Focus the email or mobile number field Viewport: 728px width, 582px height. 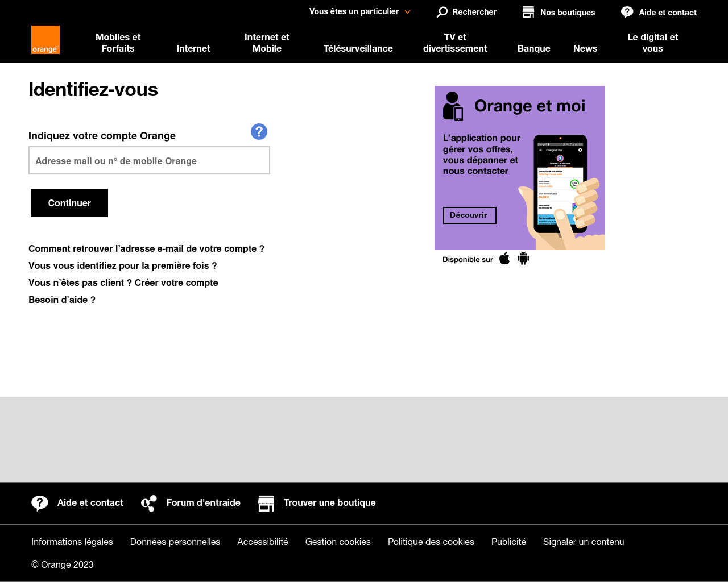coord(149,161)
